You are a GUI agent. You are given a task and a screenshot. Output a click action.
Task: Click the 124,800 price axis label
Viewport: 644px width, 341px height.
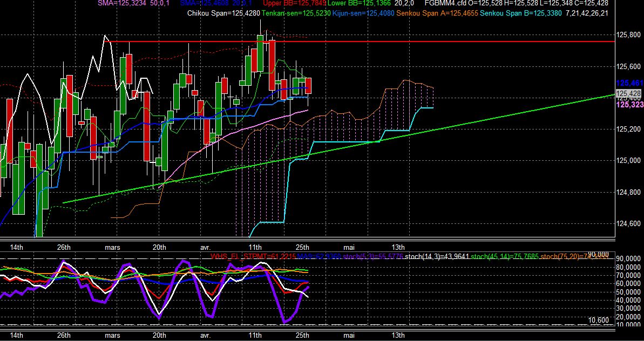tap(629, 192)
